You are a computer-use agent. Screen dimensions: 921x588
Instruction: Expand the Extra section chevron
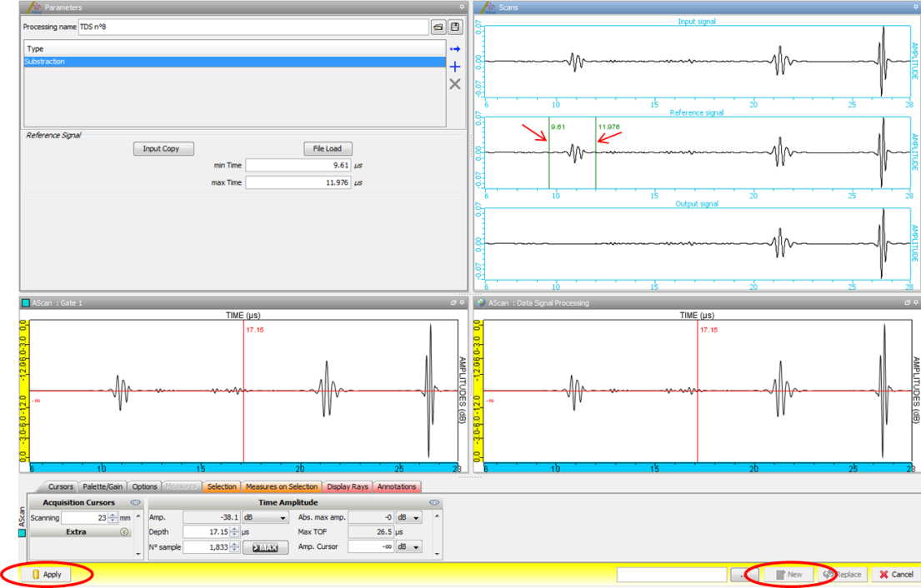pyautogui.click(x=125, y=531)
